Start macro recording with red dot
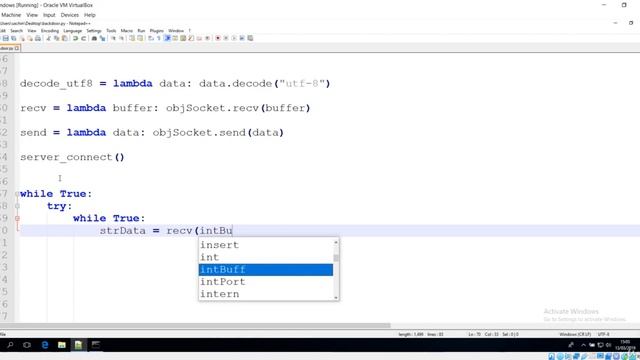Viewport: 640px width, 360px height. point(218,38)
